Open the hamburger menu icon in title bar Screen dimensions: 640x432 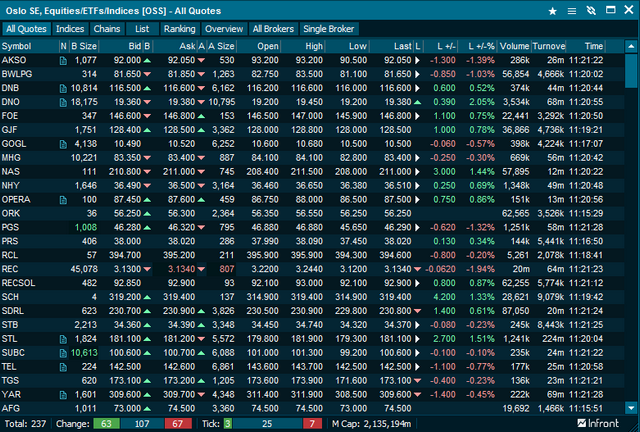pyautogui.click(x=572, y=11)
